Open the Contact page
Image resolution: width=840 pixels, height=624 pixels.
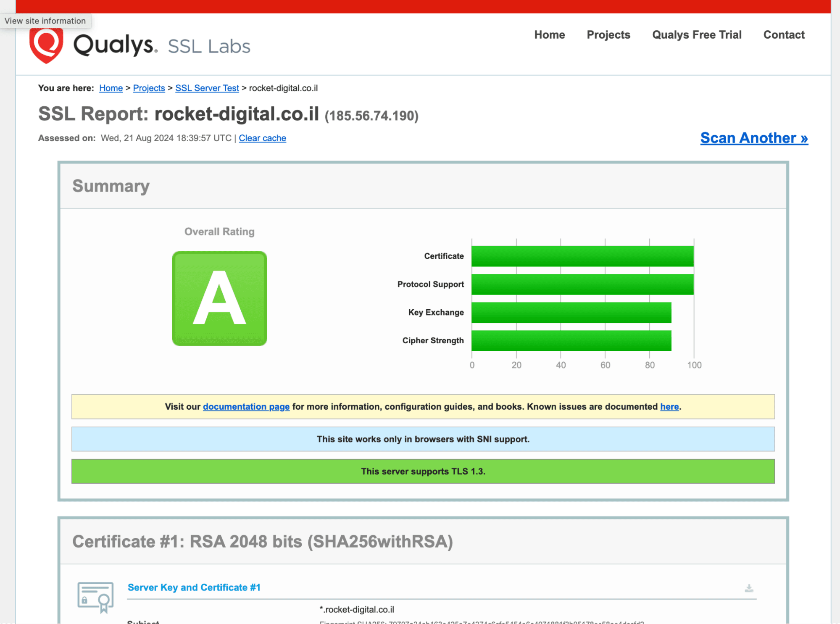(x=783, y=35)
